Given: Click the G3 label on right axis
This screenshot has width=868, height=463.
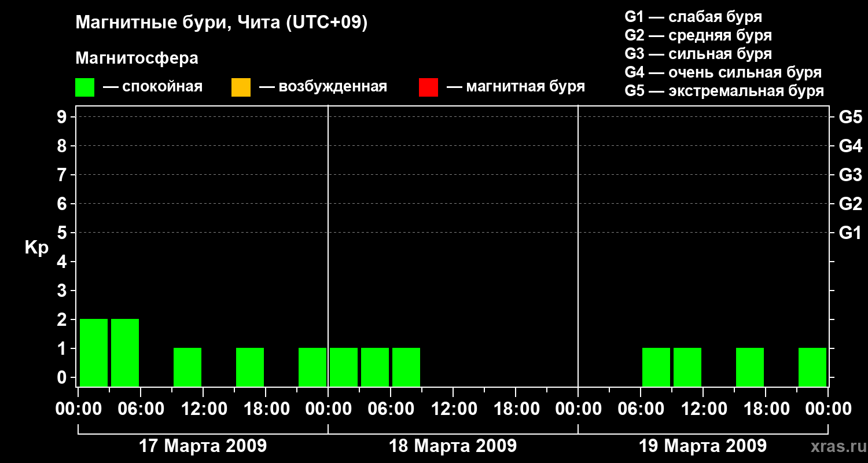Looking at the screenshot, I should (850, 175).
